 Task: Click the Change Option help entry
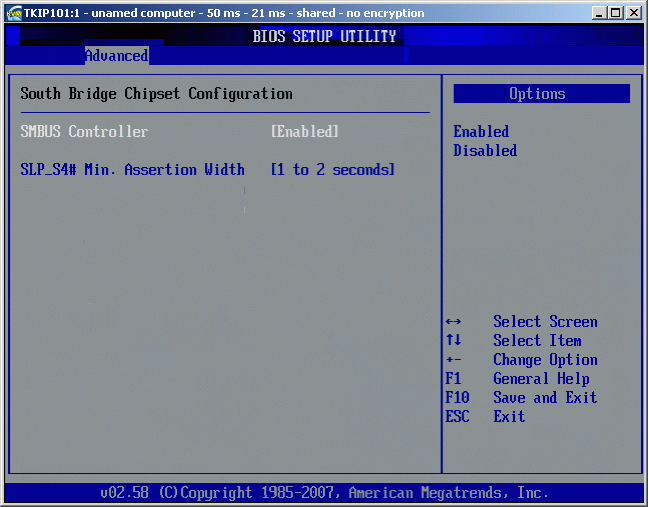click(545, 359)
